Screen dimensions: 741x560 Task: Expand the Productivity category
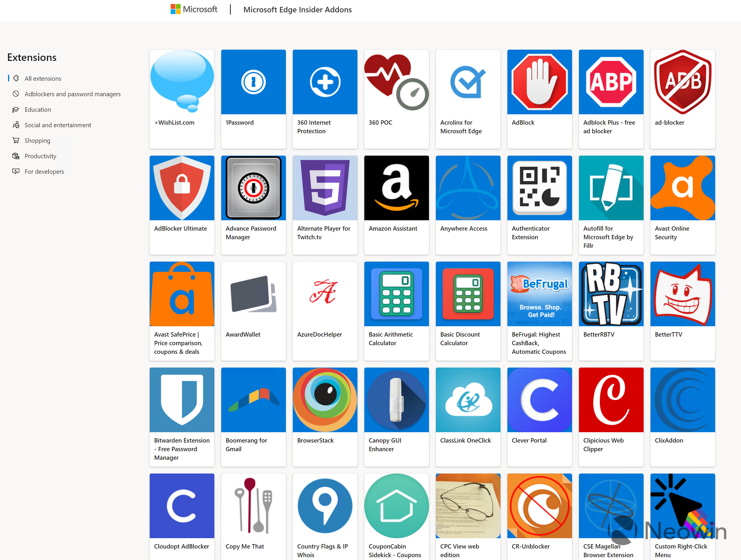click(x=40, y=155)
